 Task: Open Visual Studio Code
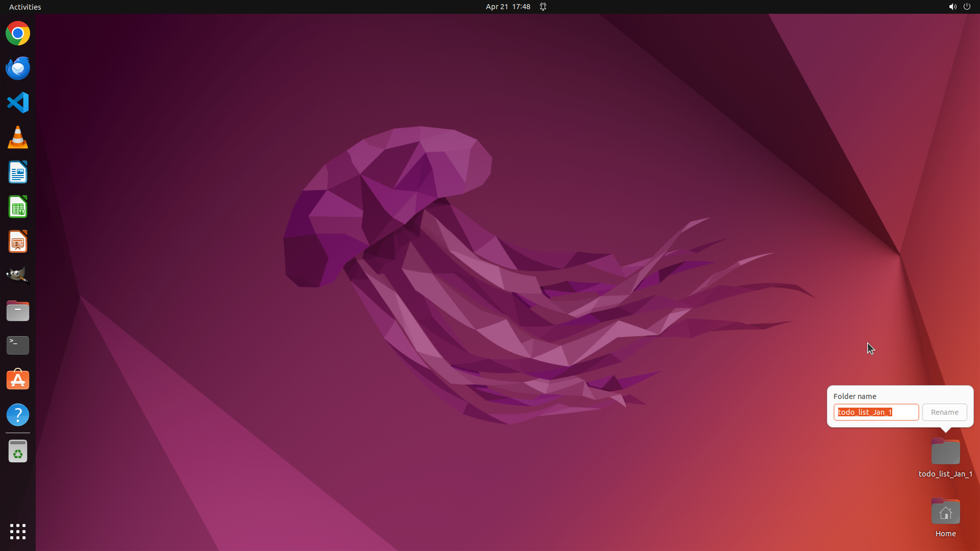pyautogui.click(x=18, y=103)
